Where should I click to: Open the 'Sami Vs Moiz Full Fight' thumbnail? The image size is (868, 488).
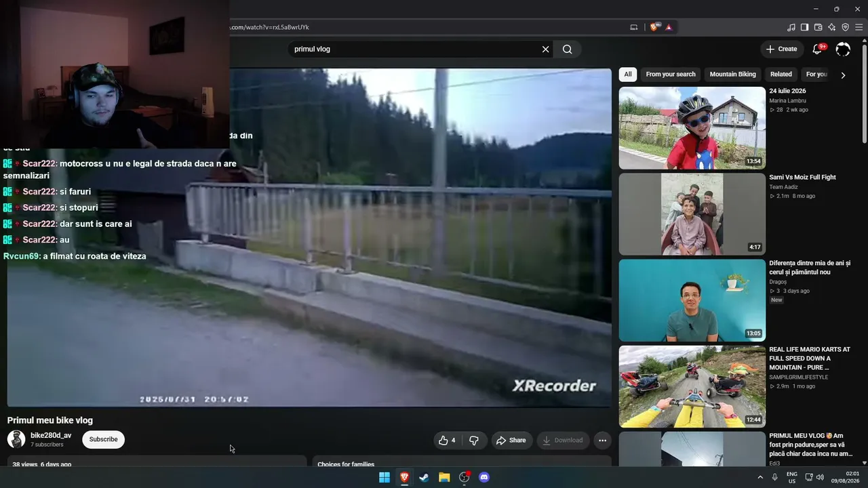click(692, 214)
